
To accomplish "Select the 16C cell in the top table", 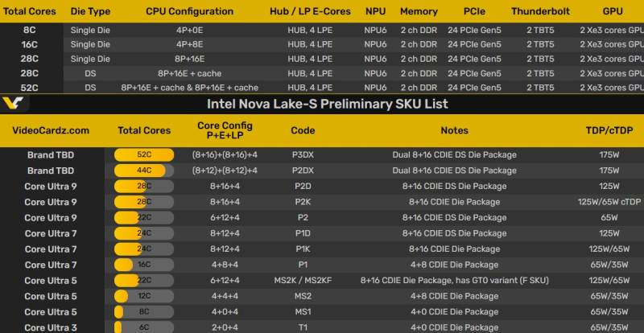I will [x=30, y=44].
